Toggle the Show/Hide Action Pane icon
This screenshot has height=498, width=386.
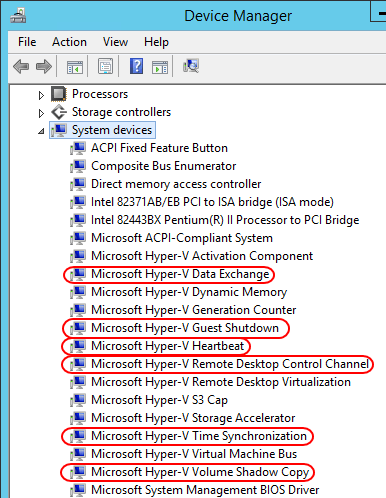(x=160, y=67)
